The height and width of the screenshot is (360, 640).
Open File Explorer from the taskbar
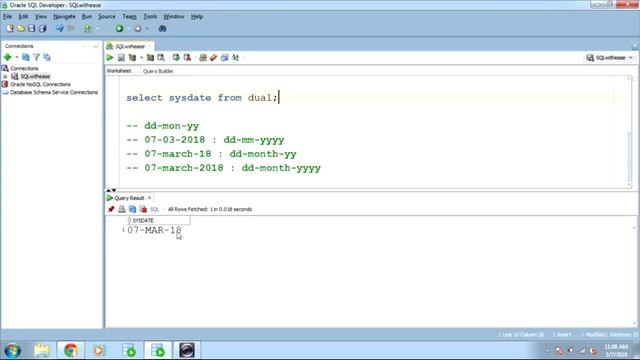[42, 350]
